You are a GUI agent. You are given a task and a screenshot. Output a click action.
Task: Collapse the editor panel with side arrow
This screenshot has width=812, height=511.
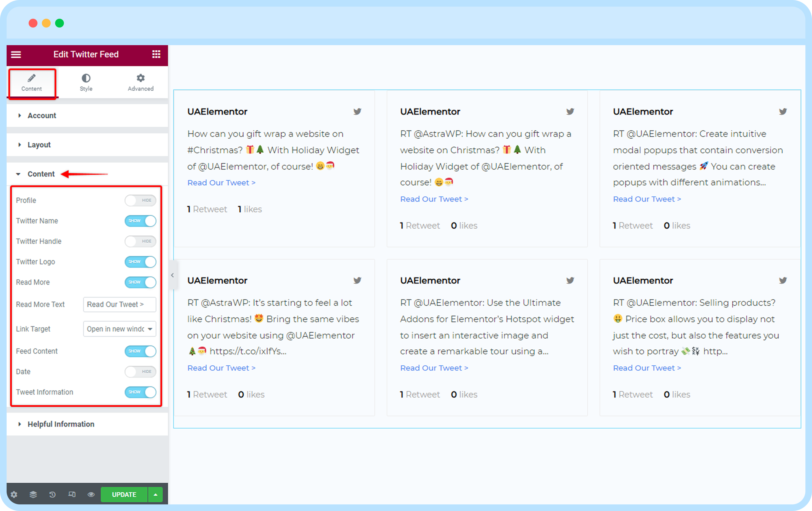[173, 275]
